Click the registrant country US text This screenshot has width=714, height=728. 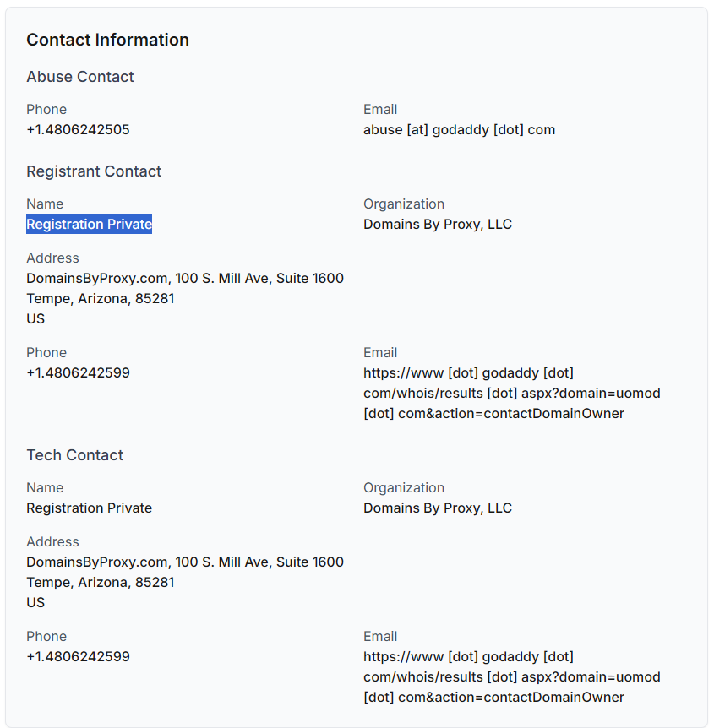coord(35,319)
